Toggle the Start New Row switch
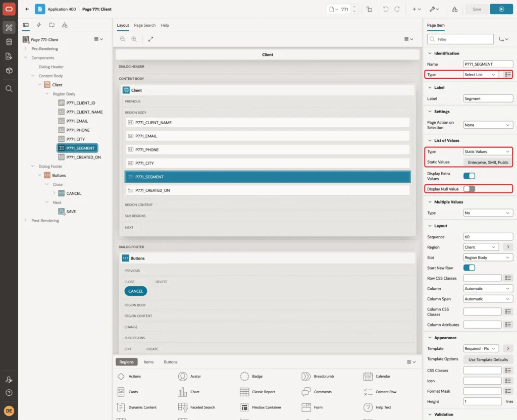The height and width of the screenshot is (420, 517). pyautogui.click(x=469, y=268)
